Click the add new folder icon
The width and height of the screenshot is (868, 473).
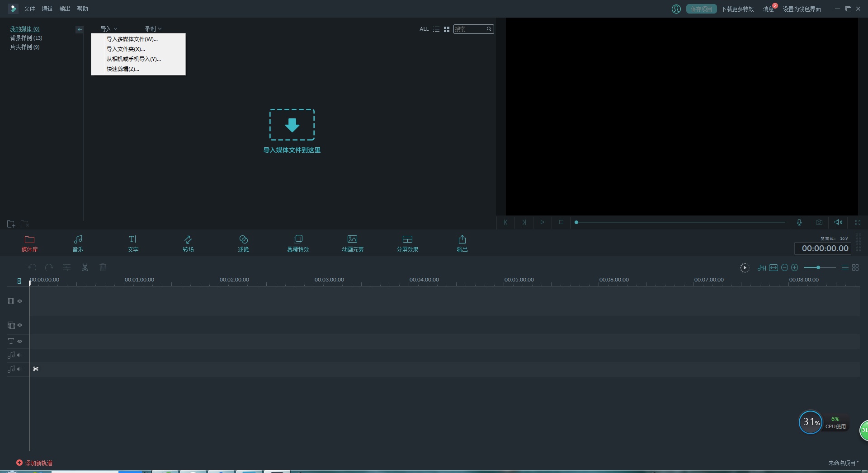click(x=11, y=224)
